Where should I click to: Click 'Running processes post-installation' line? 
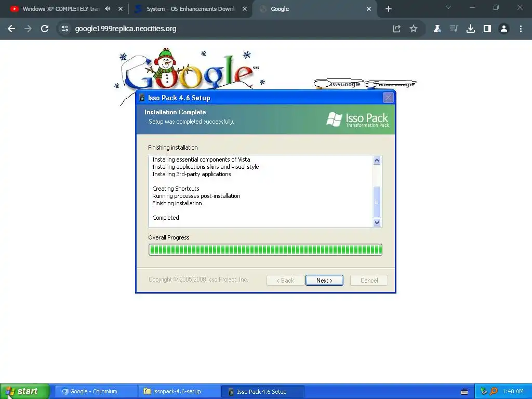[196, 196]
